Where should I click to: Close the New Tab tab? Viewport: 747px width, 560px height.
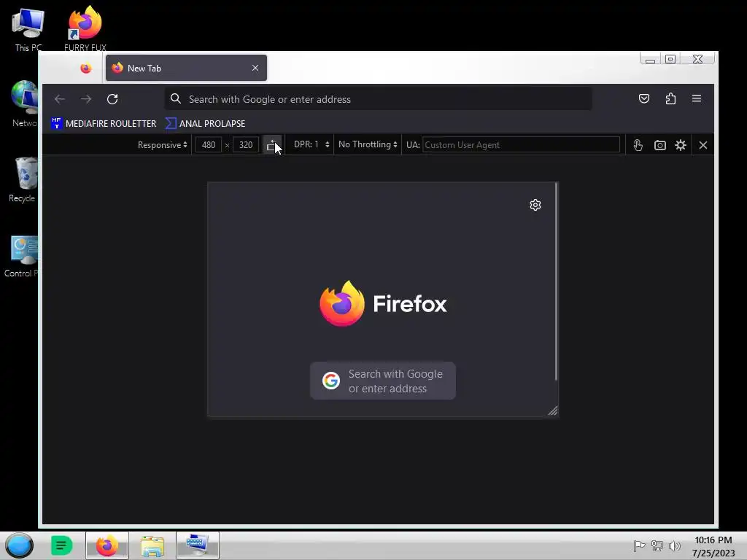pos(255,68)
